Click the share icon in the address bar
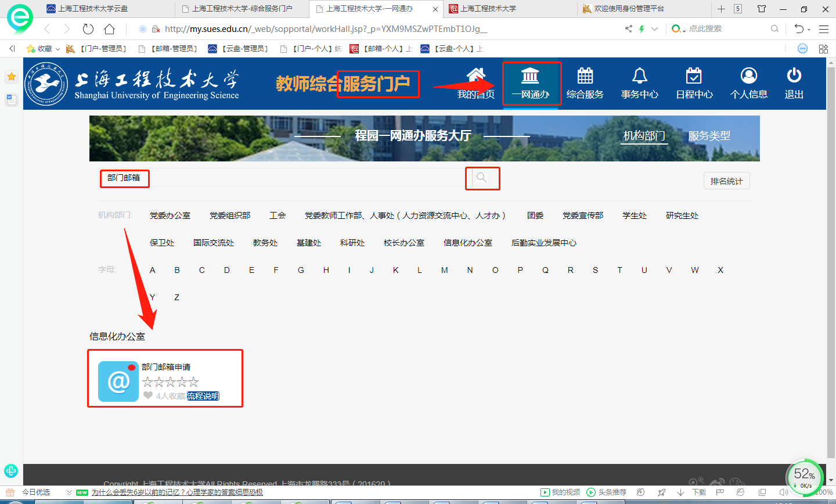Image resolution: width=836 pixels, height=504 pixels. coord(628,29)
